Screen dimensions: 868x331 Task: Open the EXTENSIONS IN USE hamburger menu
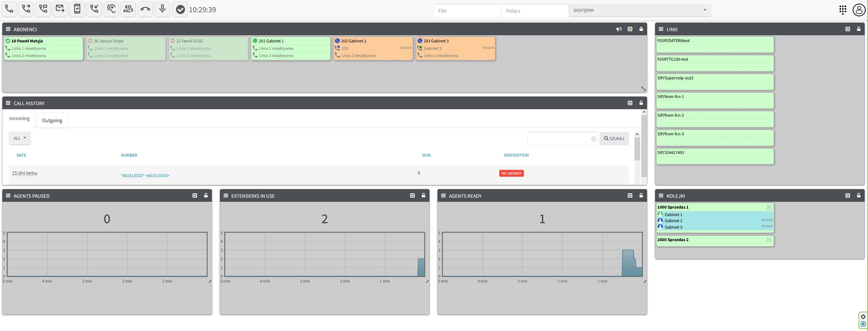pyautogui.click(x=226, y=196)
